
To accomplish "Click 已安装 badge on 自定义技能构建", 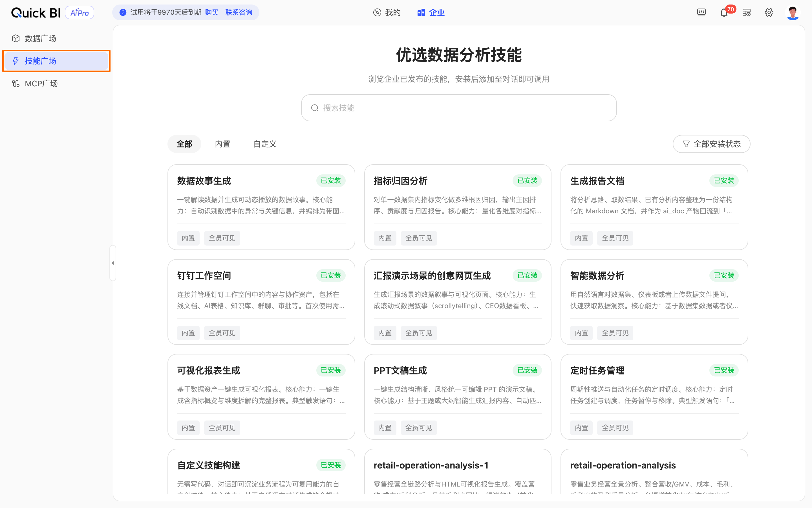I will [331, 465].
